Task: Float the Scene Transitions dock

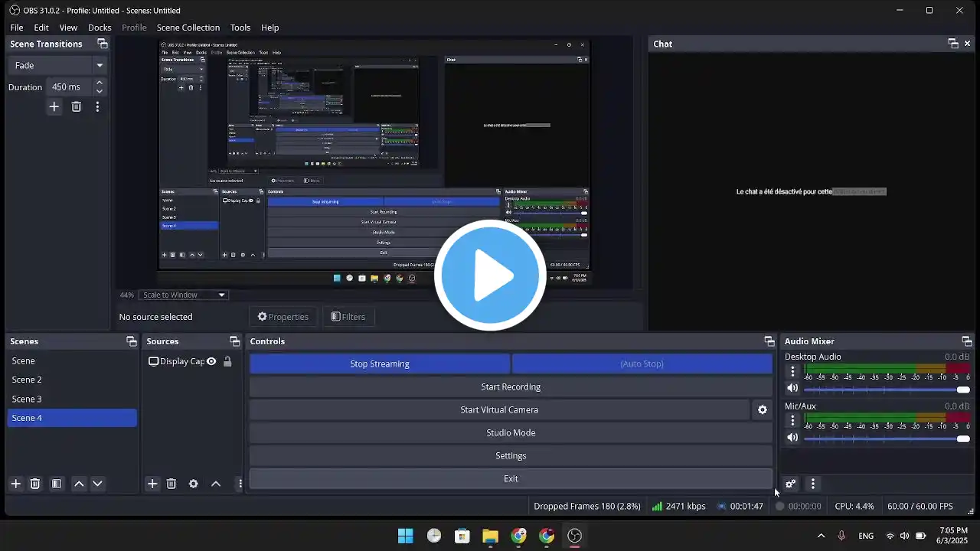Action: click(103, 44)
